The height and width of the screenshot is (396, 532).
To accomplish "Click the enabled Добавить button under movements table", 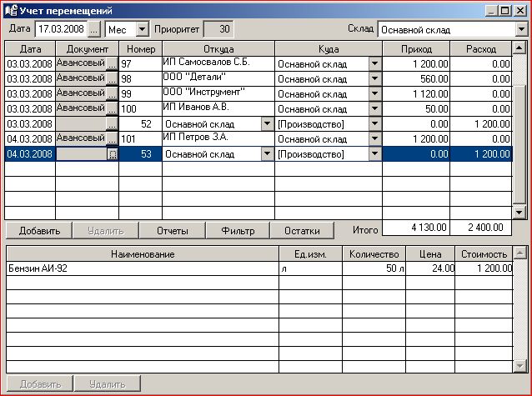I will point(38,231).
